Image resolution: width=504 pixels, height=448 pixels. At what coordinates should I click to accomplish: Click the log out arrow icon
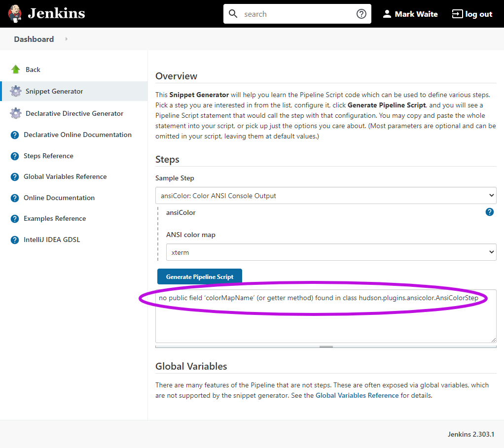pos(457,14)
